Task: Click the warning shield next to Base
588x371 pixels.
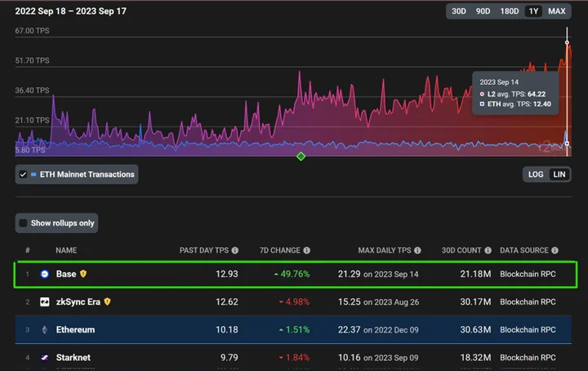Action: (x=83, y=274)
